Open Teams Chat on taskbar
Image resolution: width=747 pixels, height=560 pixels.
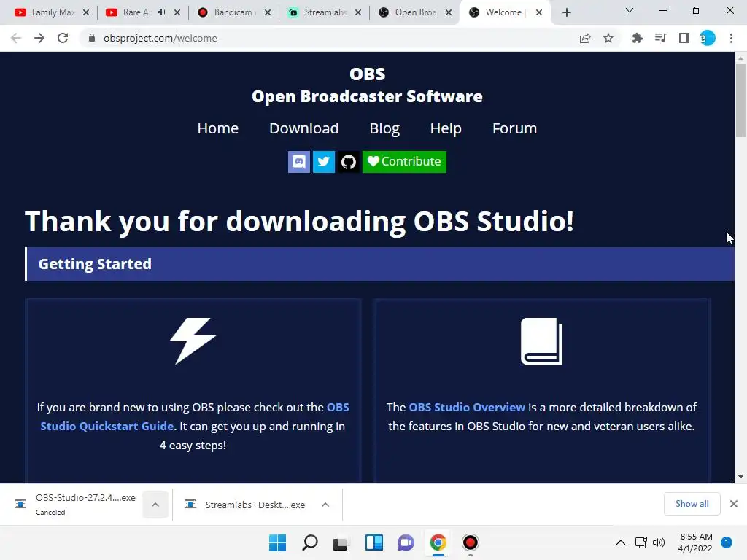pyautogui.click(x=406, y=542)
